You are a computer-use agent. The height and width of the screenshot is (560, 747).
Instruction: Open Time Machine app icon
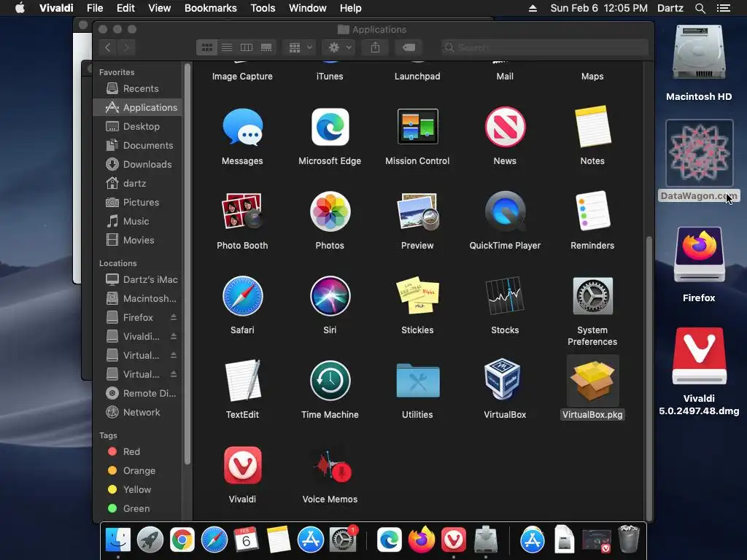point(330,381)
